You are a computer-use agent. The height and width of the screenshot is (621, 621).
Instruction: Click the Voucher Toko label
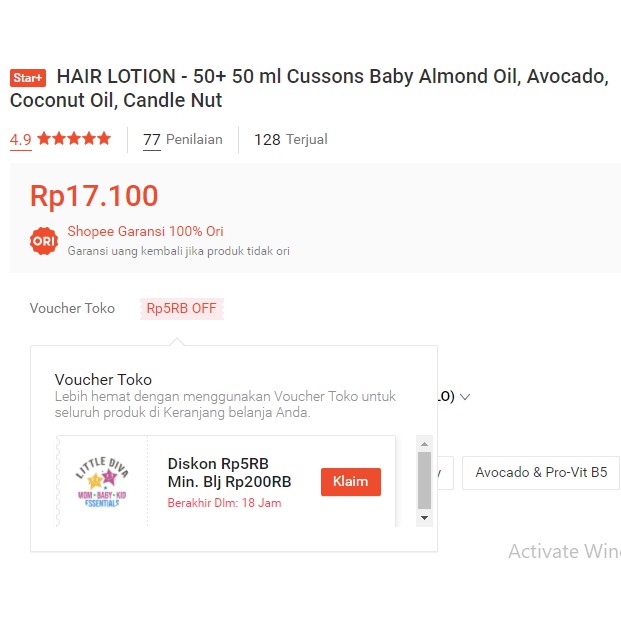coord(72,308)
